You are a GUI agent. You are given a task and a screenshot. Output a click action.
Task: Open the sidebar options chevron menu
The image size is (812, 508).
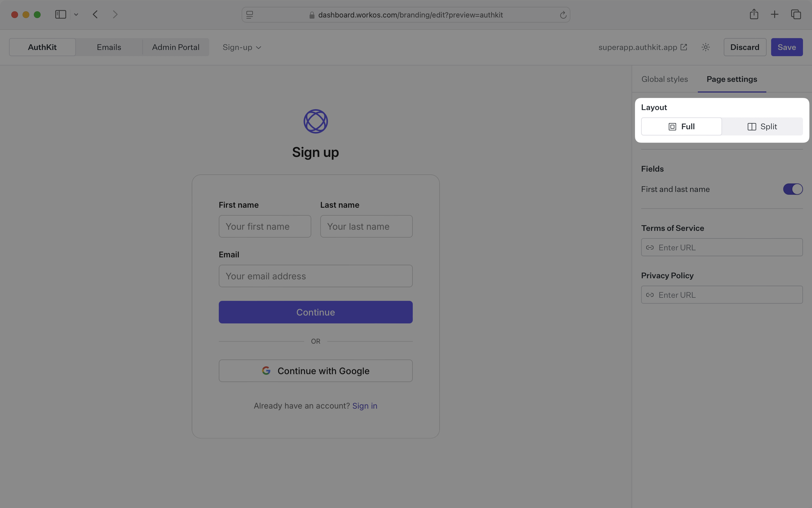(76, 14)
